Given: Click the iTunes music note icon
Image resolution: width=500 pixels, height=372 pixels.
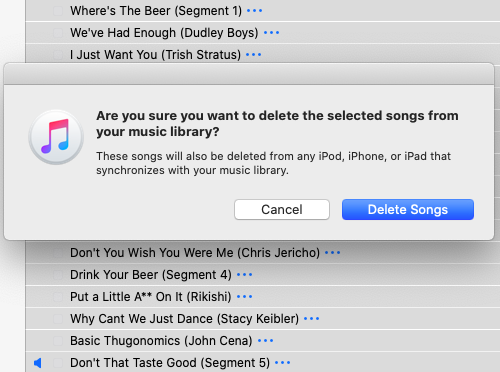Looking at the screenshot, I should [x=56, y=137].
